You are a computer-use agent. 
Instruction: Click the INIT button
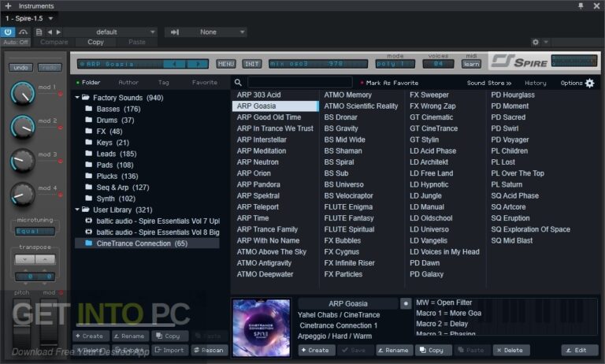tap(252, 64)
